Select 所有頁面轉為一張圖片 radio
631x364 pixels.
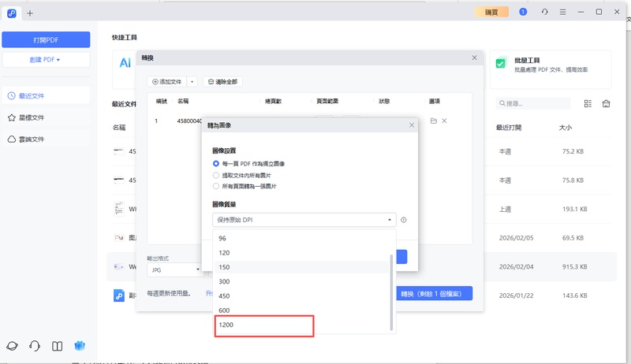point(216,186)
